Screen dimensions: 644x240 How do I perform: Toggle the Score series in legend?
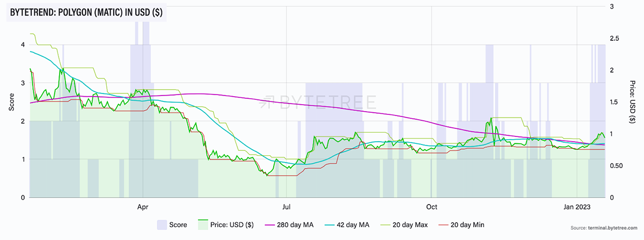pos(172,224)
